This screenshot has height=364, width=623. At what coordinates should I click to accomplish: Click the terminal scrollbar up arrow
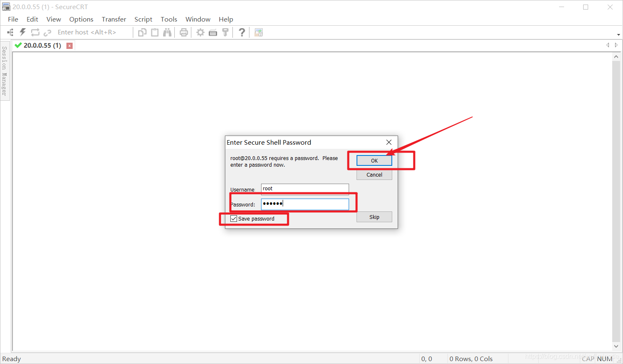tap(616, 58)
